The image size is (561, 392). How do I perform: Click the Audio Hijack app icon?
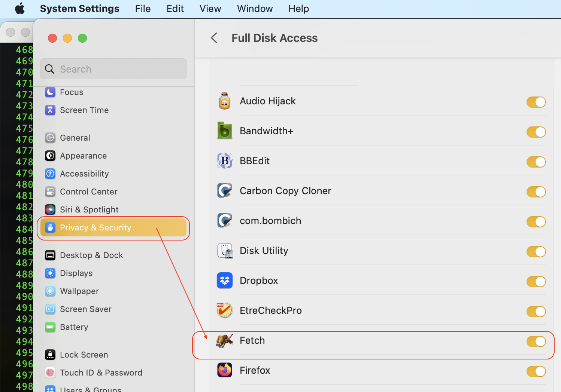point(225,101)
